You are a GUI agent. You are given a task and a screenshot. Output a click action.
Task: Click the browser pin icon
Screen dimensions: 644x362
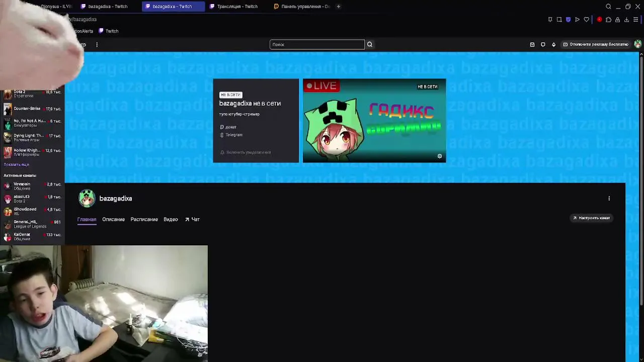[550, 20]
